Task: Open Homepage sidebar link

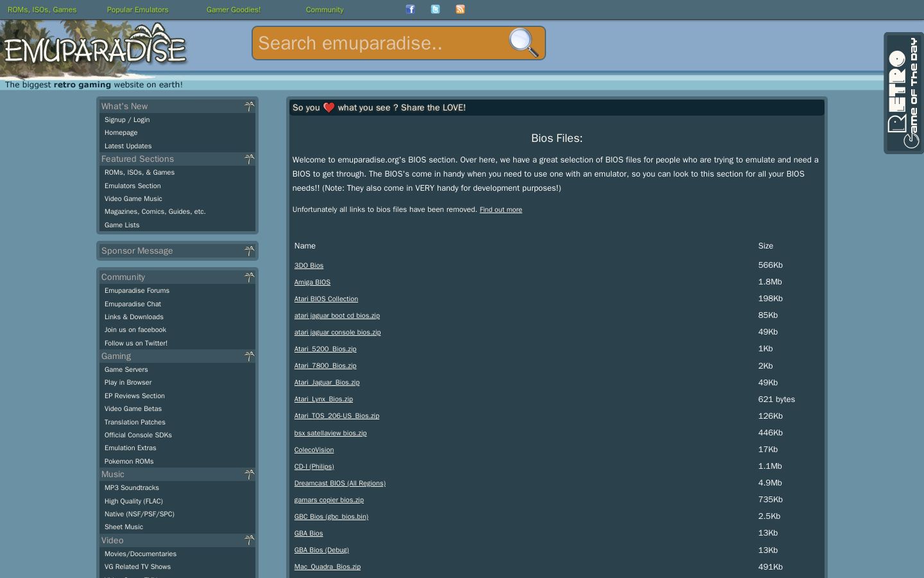Action: (x=121, y=132)
